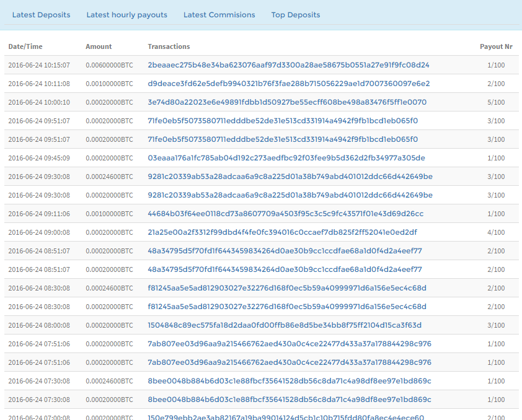Select the date 2016-06-24 10:15:07

pos(39,65)
